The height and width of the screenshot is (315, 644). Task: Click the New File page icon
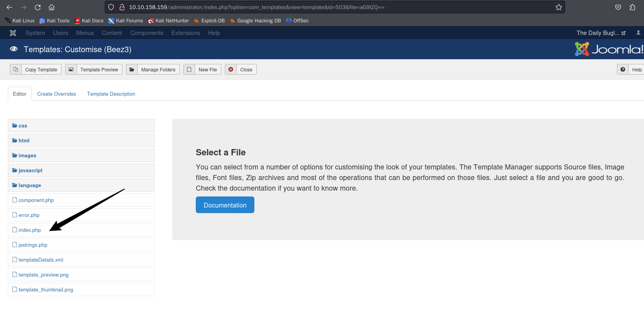(189, 69)
